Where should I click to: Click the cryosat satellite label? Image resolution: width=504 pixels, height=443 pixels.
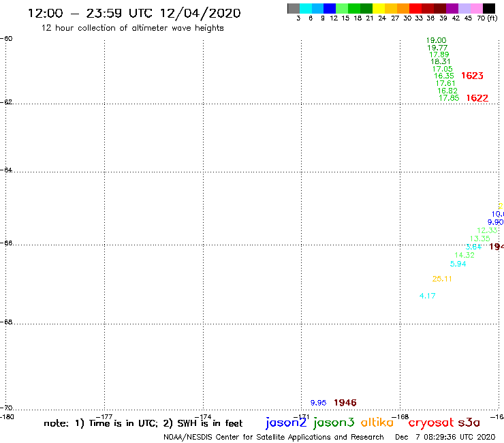[x=431, y=423]
